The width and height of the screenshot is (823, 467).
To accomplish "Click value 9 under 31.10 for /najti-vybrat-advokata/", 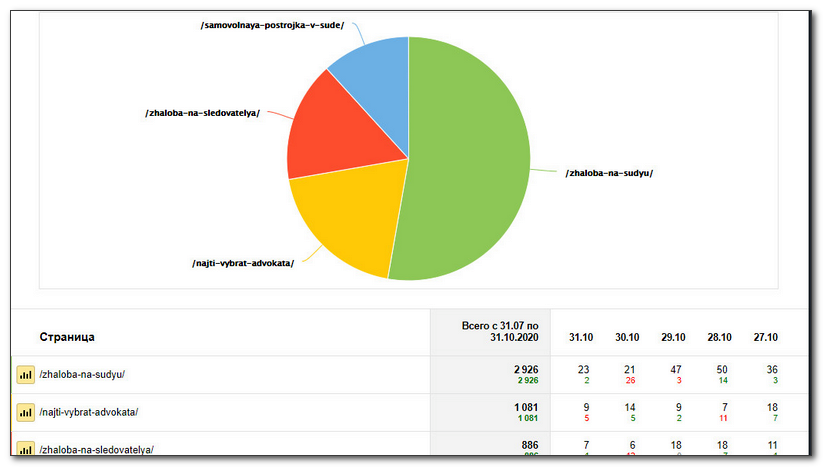I will point(586,407).
